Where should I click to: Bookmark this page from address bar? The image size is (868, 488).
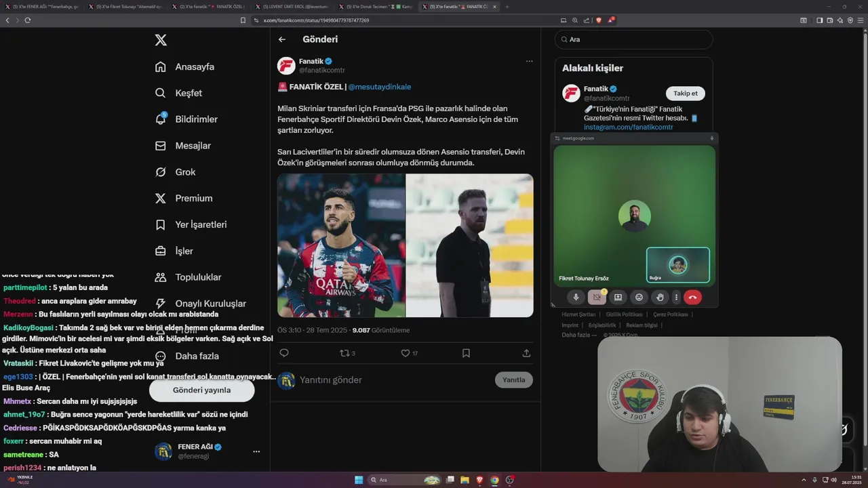(243, 20)
